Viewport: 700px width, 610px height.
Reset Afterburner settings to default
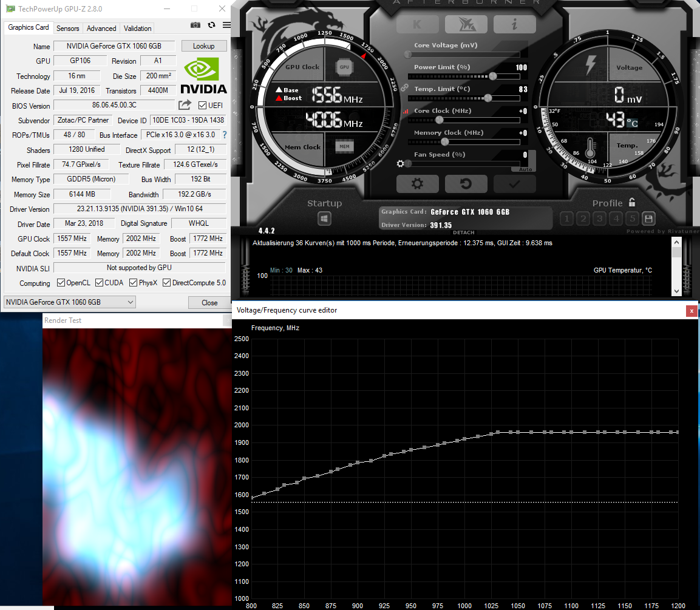tap(466, 184)
